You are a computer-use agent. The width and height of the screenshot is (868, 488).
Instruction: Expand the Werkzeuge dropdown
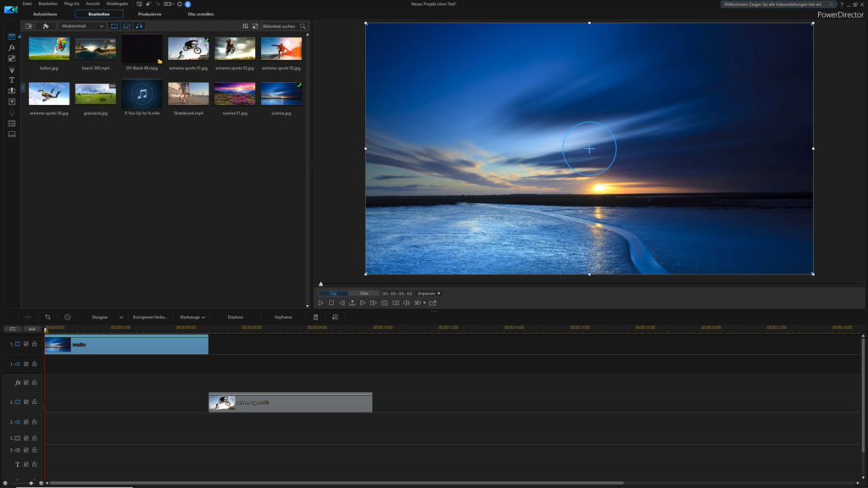(192, 317)
